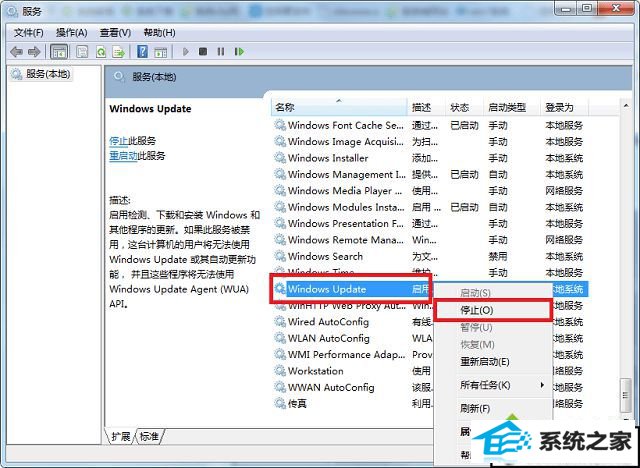Expand the 所有任务(K) submenu

pyautogui.click(x=493, y=385)
